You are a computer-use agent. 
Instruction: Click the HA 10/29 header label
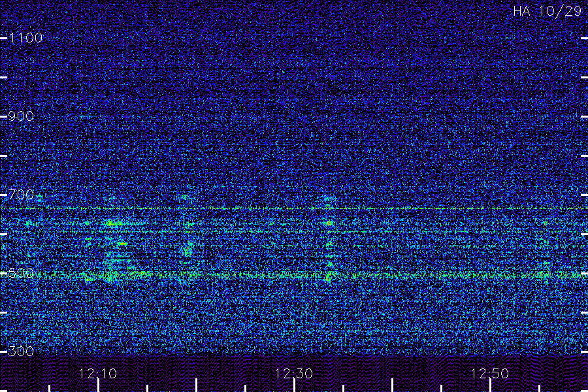[547, 11]
